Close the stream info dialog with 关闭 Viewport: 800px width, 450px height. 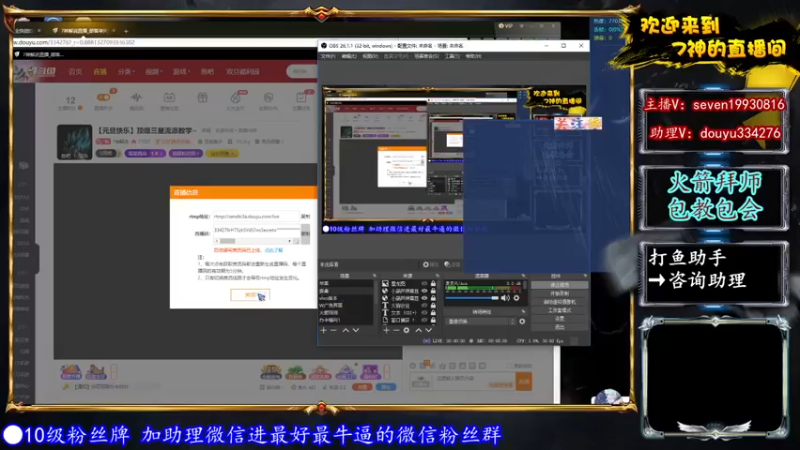point(250,295)
